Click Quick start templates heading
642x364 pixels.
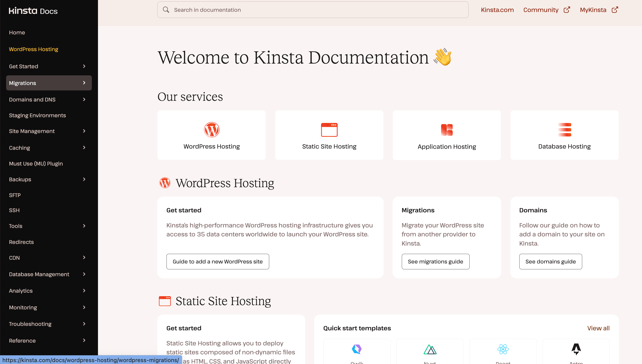pyautogui.click(x=357, y=328)
